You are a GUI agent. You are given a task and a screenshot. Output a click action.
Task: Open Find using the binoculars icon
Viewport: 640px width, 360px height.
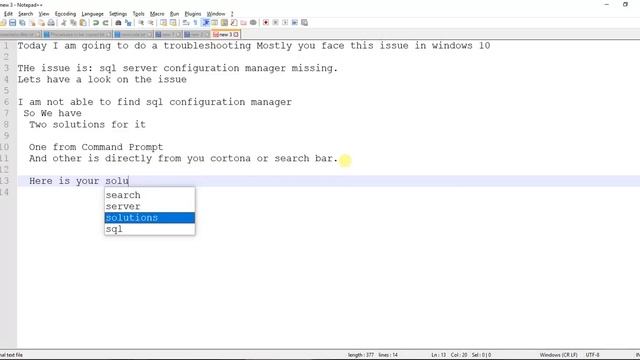(118, 22)
